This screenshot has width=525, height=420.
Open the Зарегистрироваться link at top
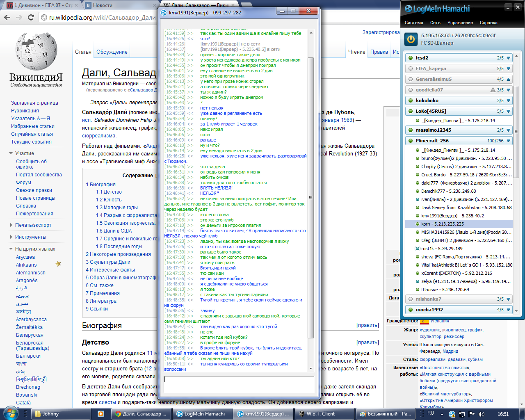click(x=381, y=32)
